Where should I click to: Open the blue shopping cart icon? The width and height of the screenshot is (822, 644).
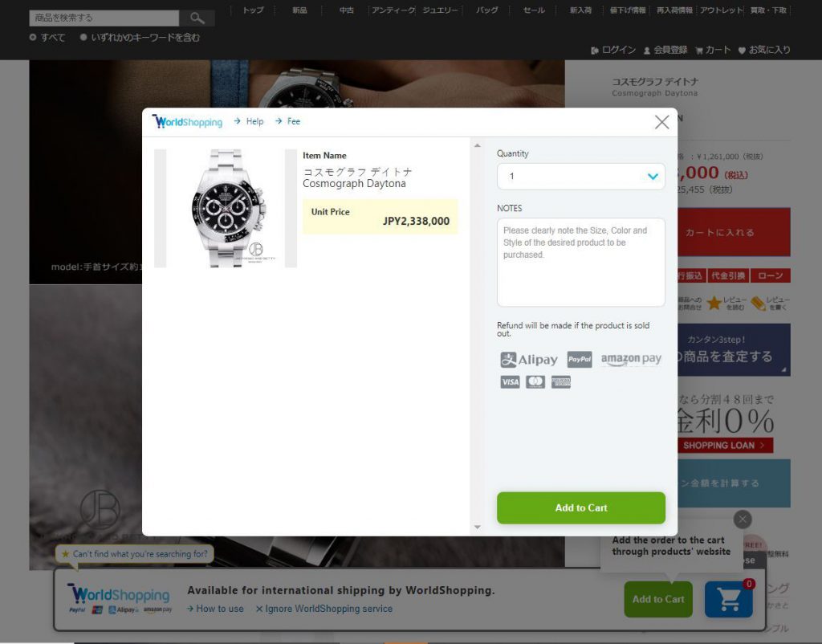(x=729, y=599)
